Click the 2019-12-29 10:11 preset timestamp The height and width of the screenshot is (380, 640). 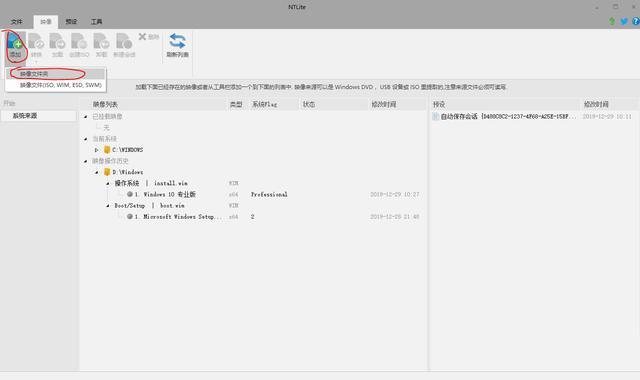(x=607, y=116)
